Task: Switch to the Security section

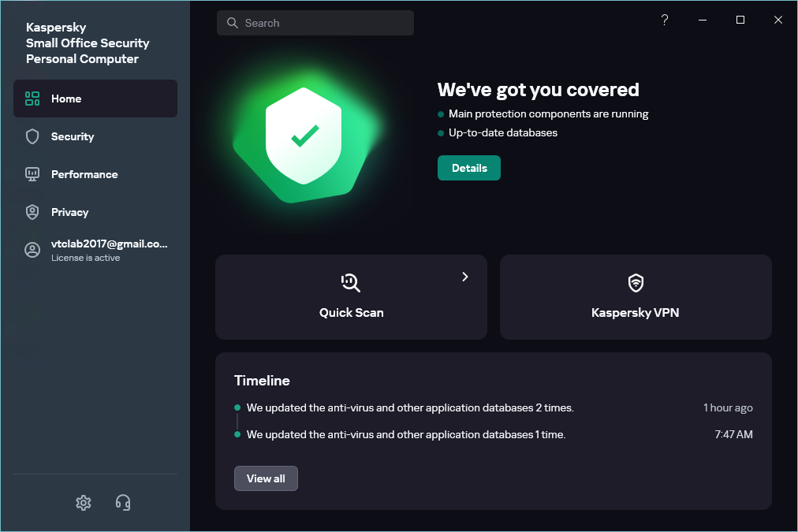Action: click(73, 136)
